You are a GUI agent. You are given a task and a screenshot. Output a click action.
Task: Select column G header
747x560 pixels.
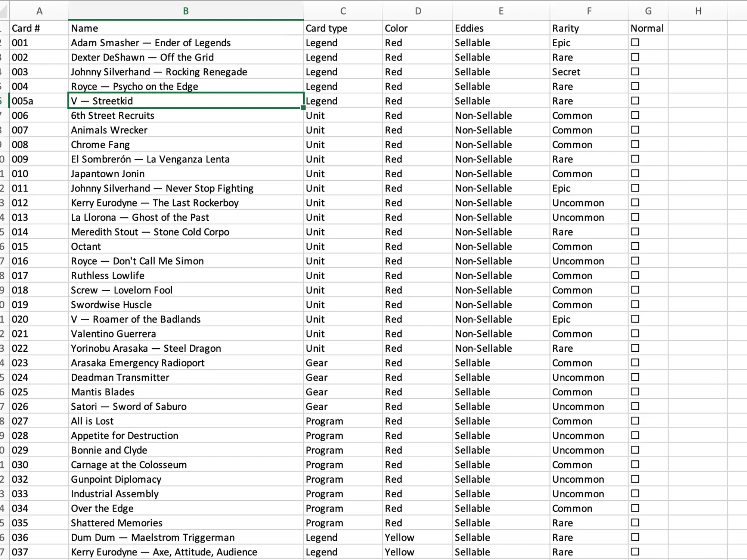tap(648, 11)
